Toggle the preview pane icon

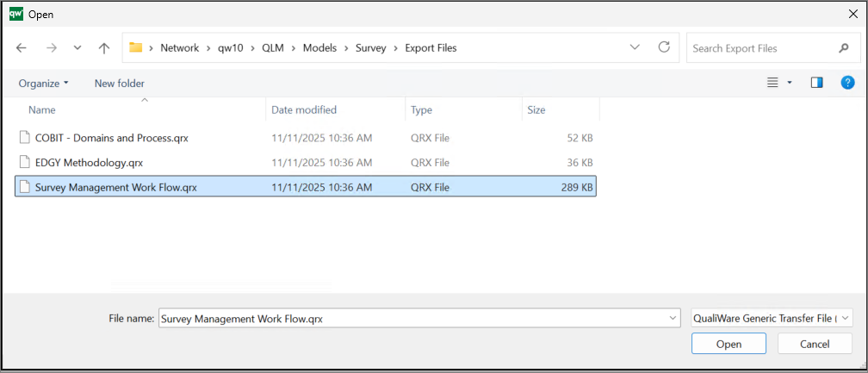click(816, 83)
